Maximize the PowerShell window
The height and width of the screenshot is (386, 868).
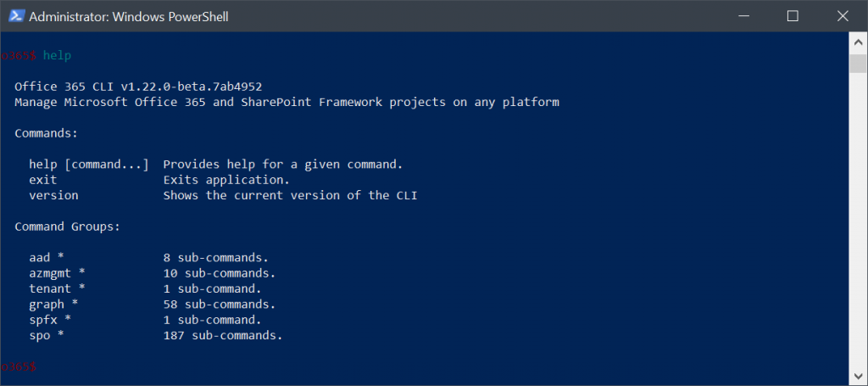(x=793, y=16)
